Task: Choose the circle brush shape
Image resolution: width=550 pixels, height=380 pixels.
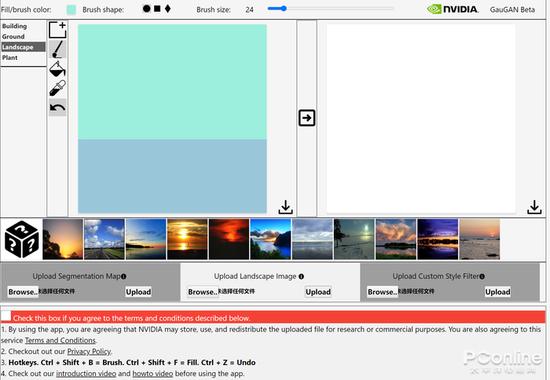Action: pos(147,9)
